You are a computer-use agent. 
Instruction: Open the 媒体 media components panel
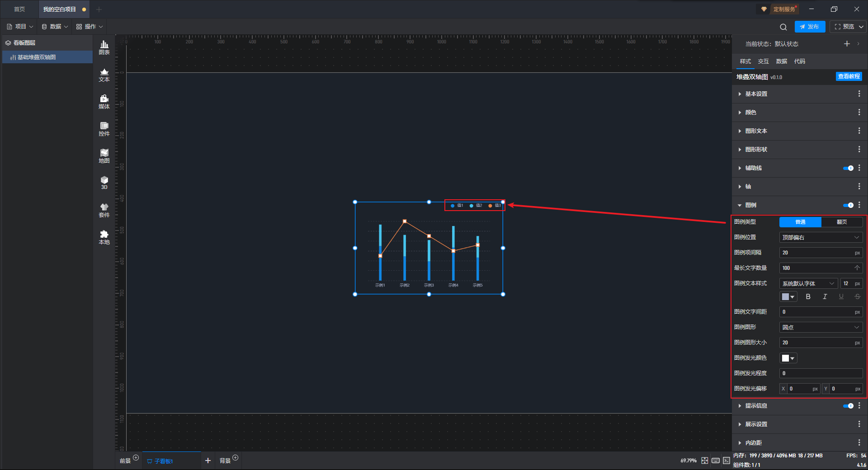104,102
